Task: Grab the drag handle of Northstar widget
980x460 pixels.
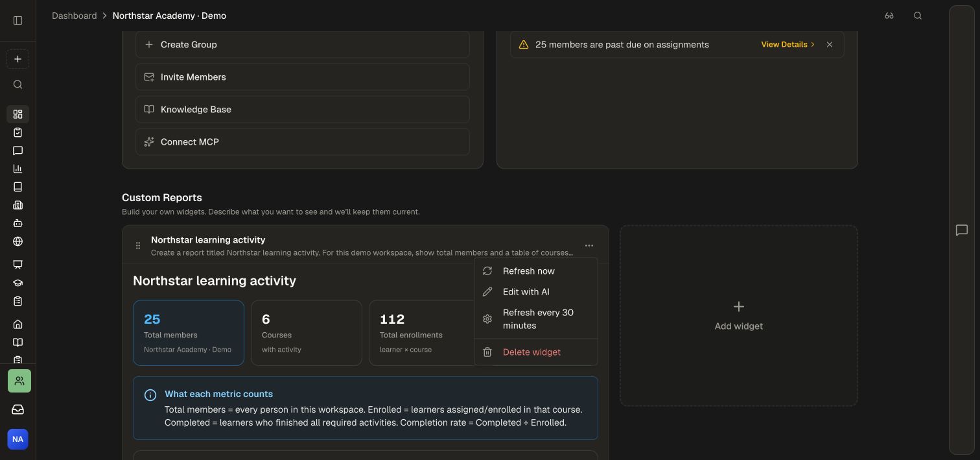Action: (137, 245)
